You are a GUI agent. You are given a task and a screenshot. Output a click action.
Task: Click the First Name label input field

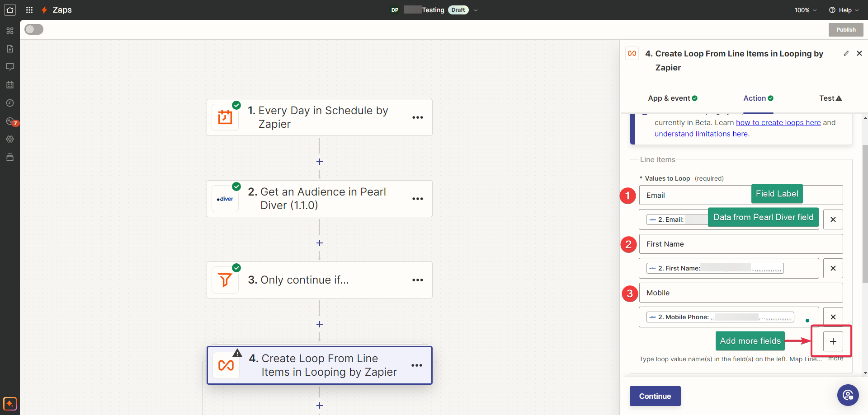[741, 244]
